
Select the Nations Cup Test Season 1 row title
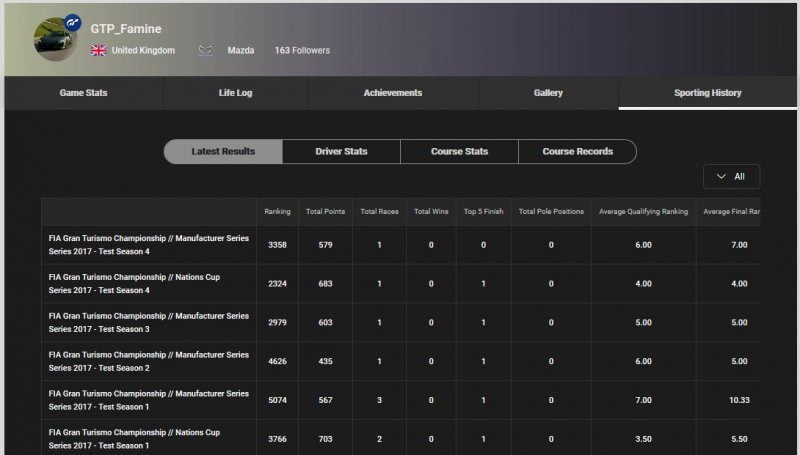134,439
